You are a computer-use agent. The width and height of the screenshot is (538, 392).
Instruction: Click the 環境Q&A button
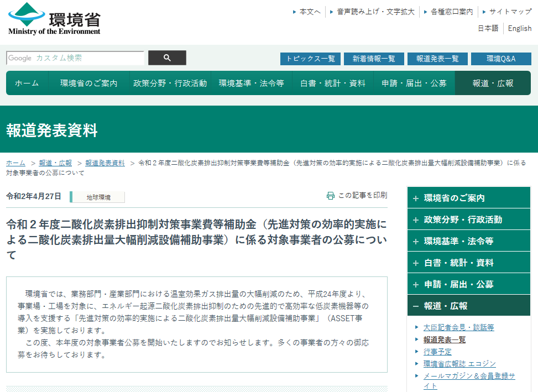coord(500,59)
